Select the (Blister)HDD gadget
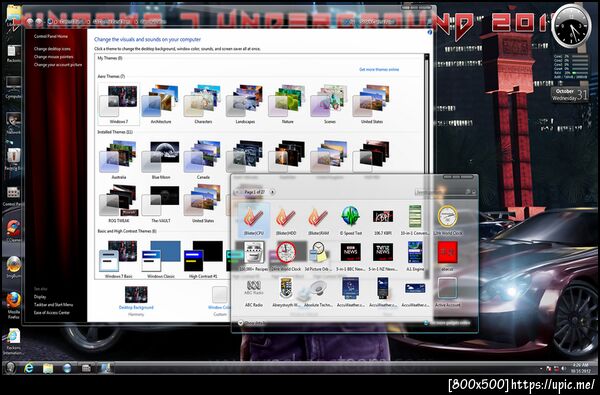 [286, 220]
